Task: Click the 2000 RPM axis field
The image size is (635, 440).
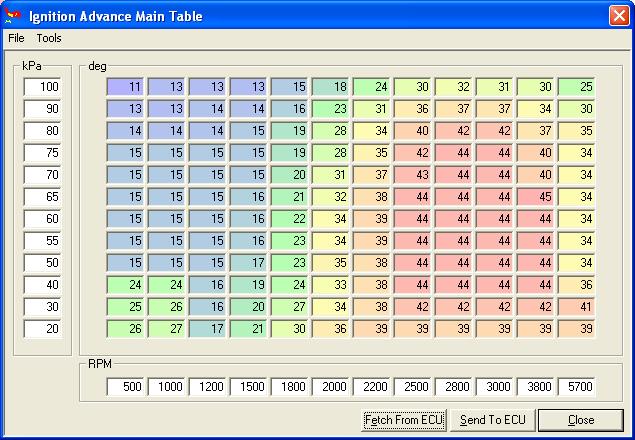Action: point(330,387)
